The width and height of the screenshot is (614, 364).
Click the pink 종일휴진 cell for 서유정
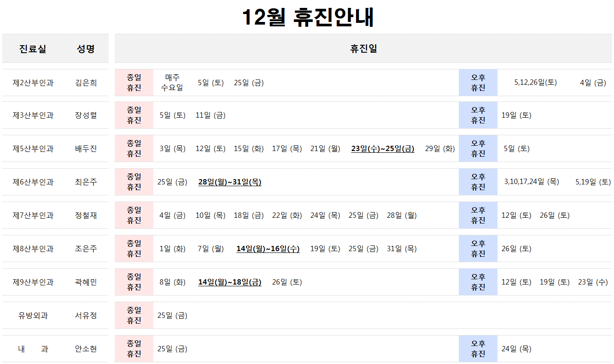point(134,316)
